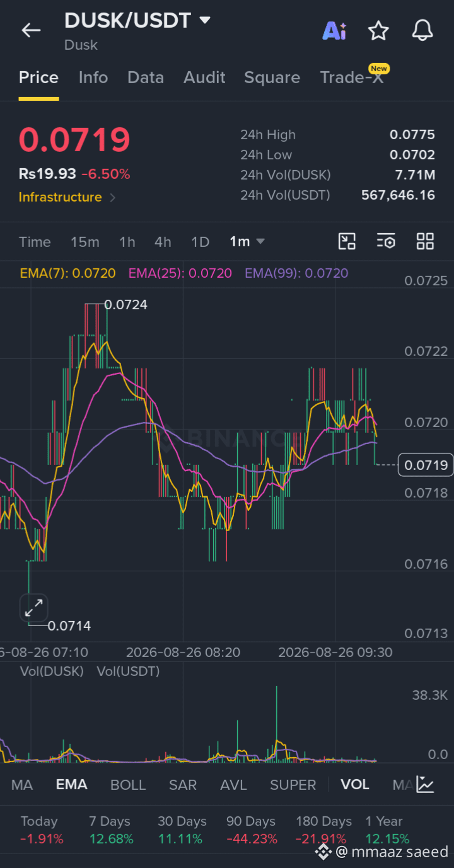Click the current price tag 0.0719 on axis

click(426, 465)
